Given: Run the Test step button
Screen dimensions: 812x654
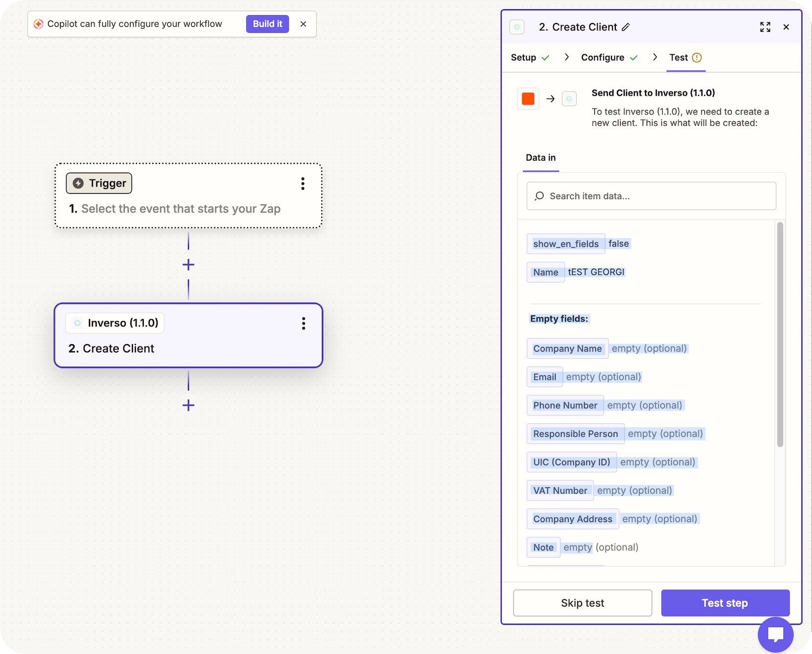Looking at the screenshot, I should [x=725, y=603].
